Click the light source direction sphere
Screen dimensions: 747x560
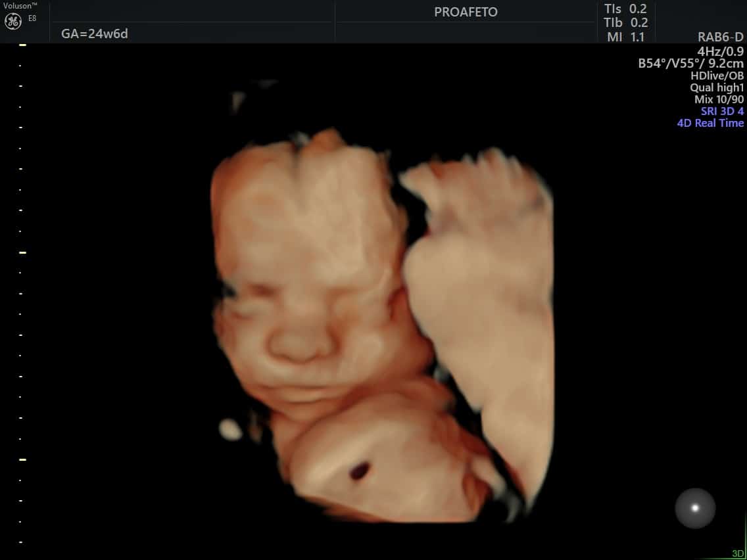pyautogui.click(x=695, y=508)
